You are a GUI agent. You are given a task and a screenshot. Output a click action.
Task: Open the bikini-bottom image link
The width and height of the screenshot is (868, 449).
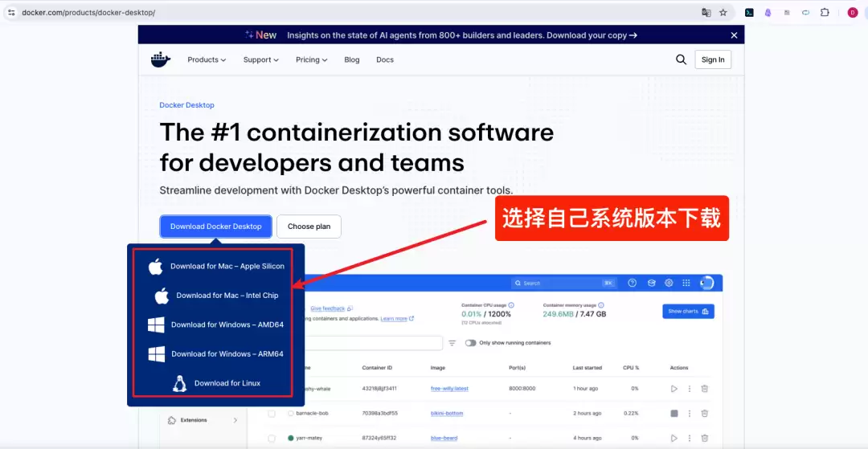pyautogui.click(x=447, y=413)
